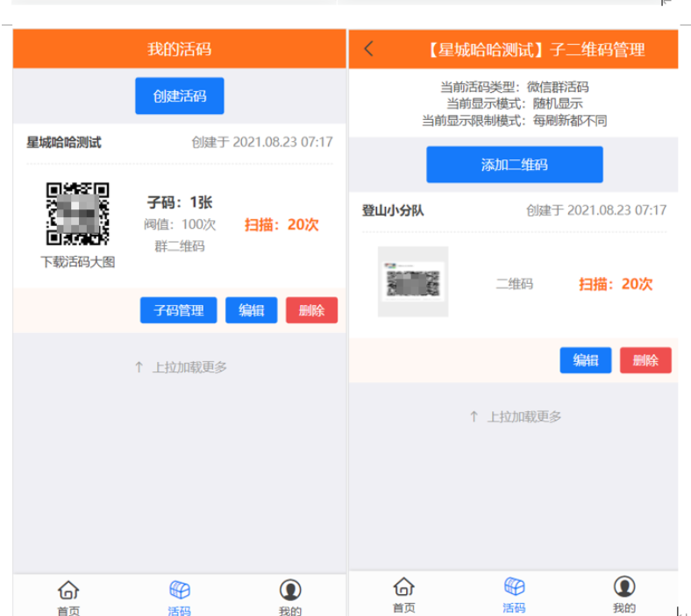
Task: Delete the 登山小分队 QR code entry
Action: click(x=645, y=360)
